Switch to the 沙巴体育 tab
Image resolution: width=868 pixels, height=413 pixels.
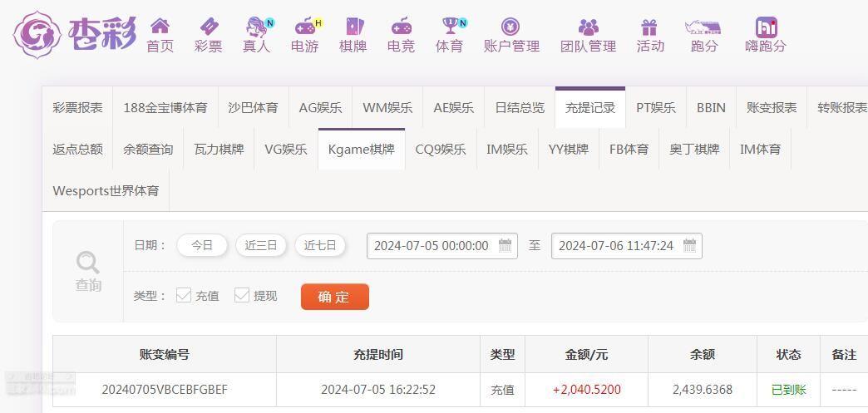click(253, 107)
